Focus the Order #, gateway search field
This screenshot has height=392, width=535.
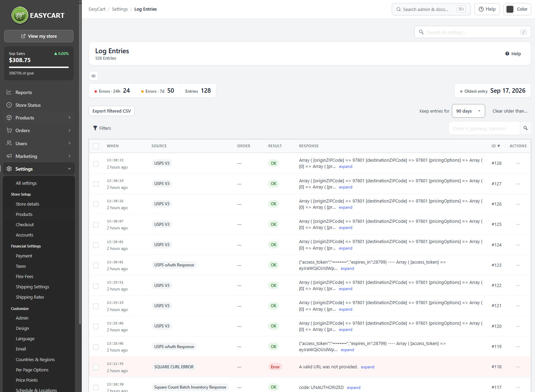(x=484, y=128)
